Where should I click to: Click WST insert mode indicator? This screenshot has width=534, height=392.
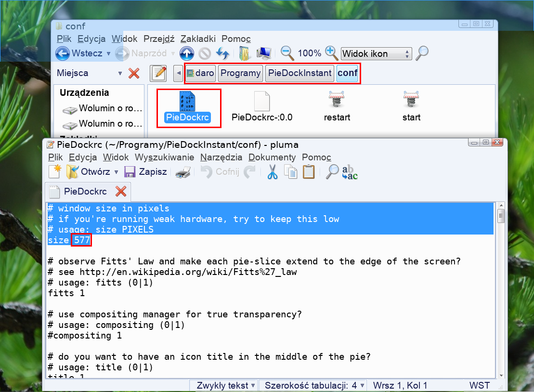(x=479, y=386)
